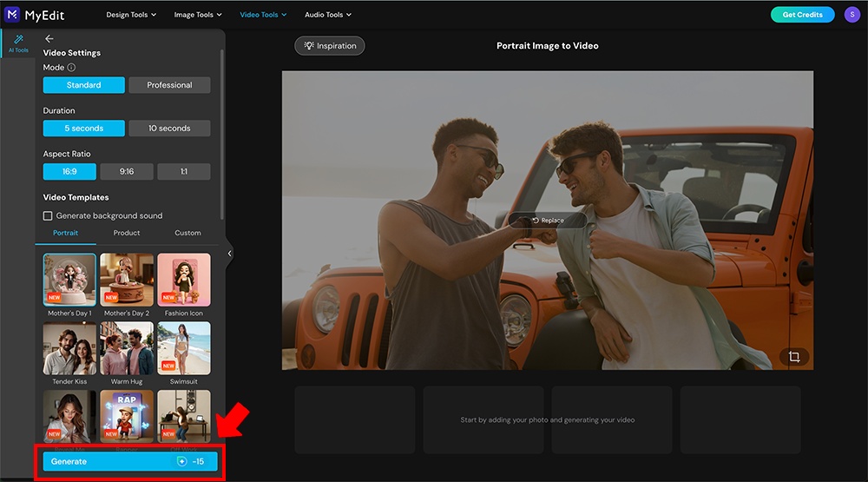
Task: Choose 10 seconds duration
Action: [x=169, y=129]
